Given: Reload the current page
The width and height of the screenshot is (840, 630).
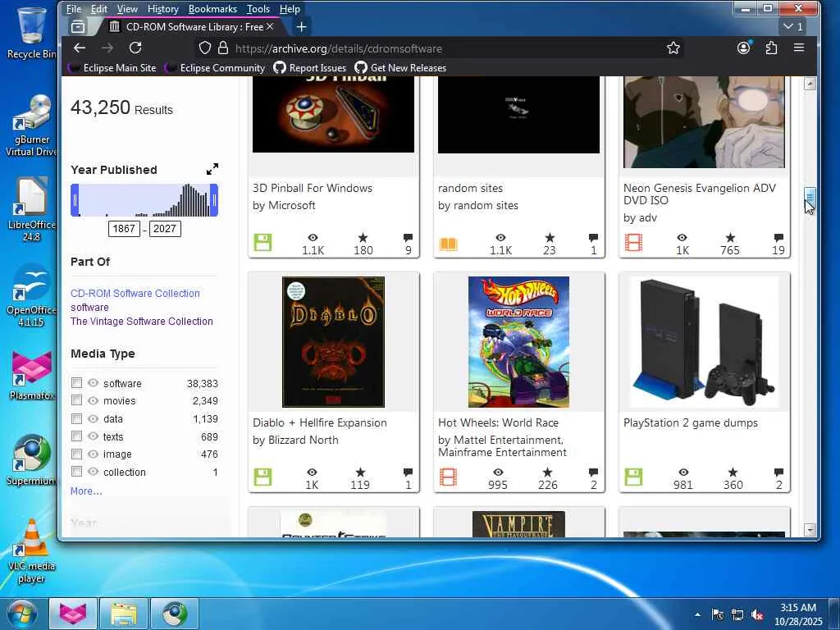Looking at the screenshot, I should [135, 48].
